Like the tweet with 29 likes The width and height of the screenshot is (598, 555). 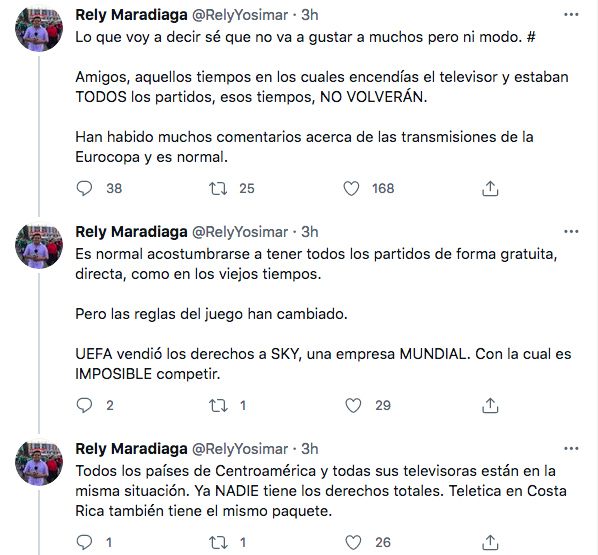coord(353,405)
